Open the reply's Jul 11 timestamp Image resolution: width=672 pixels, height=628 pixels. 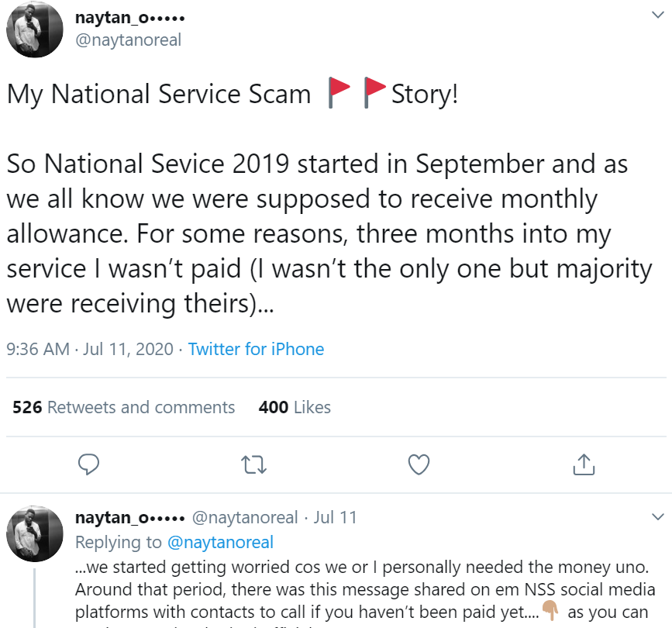[336, 517]
